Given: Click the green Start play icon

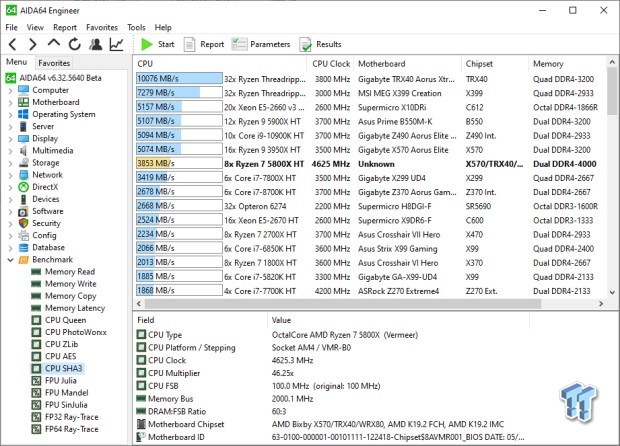Looking at the screenshot, I should pos(147,44).
